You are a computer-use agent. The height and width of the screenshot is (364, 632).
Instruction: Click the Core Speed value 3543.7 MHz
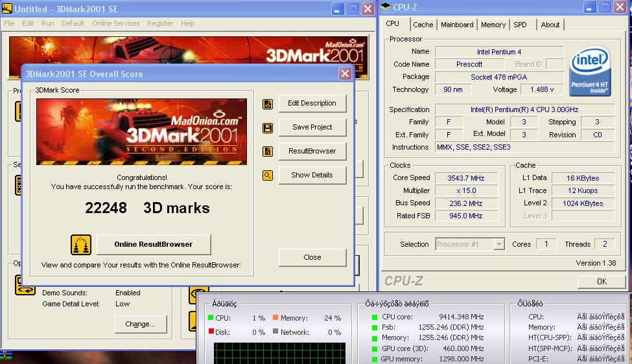click(466, 178)
